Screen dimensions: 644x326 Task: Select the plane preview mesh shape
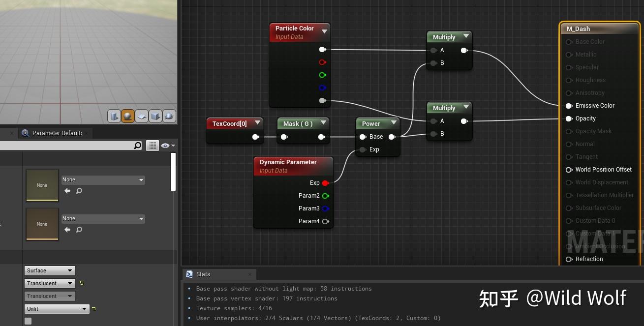(142, 116)
